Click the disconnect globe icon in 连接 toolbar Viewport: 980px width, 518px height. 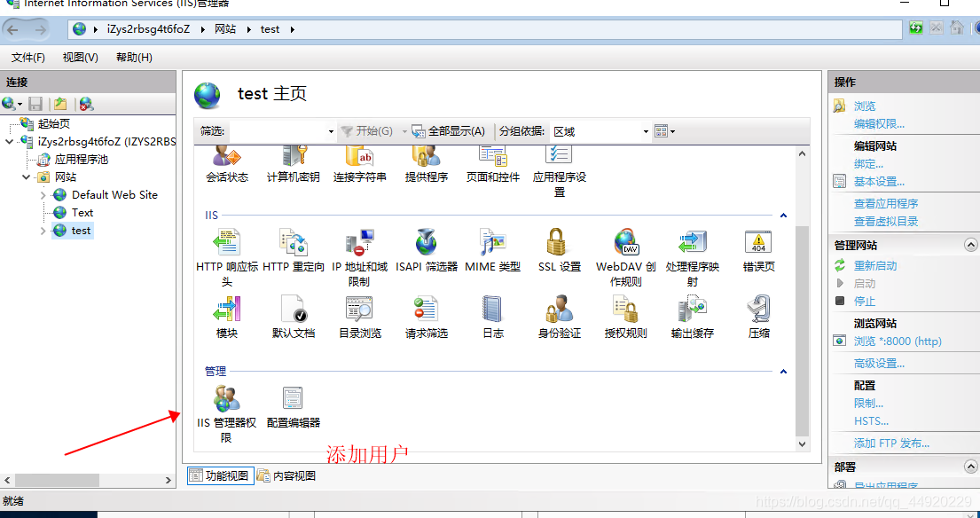coord(87,104)
